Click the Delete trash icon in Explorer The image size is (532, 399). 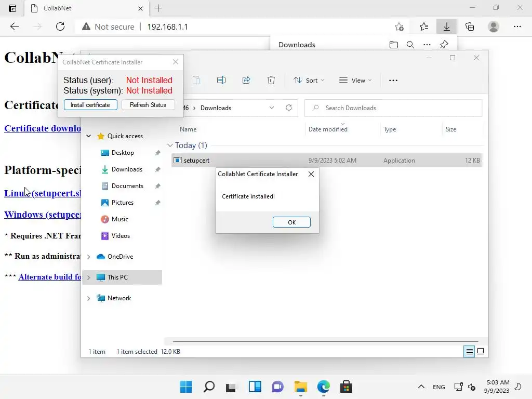click(271, 81)
